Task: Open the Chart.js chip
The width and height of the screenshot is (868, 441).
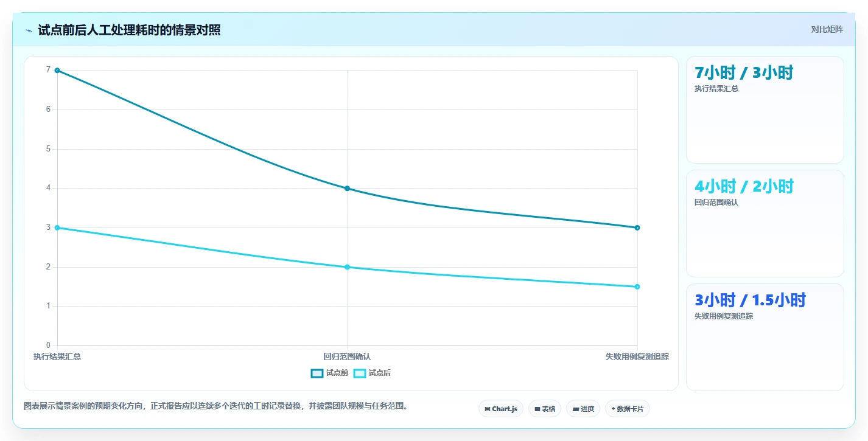Action: [x=501, y=409]
